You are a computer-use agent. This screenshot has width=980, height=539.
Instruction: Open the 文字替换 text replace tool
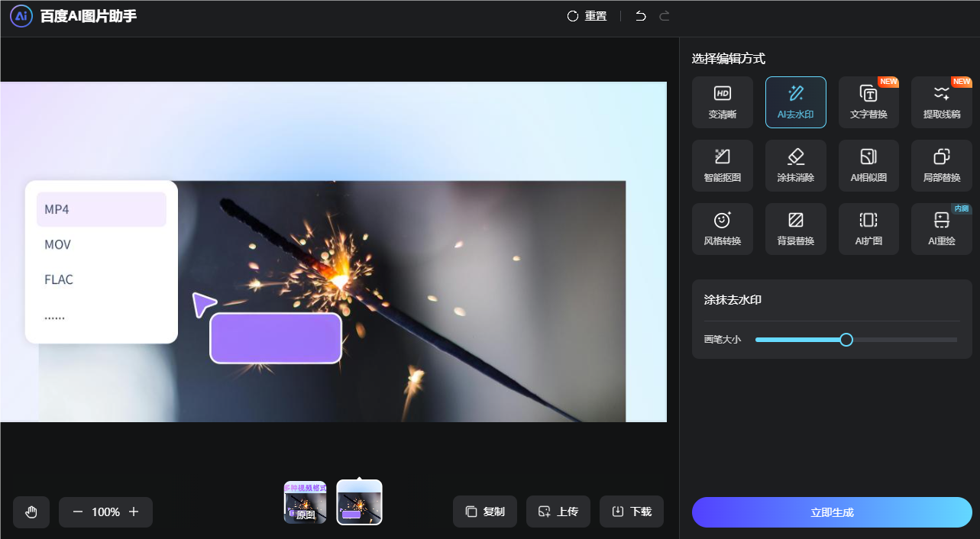[868, 102]
